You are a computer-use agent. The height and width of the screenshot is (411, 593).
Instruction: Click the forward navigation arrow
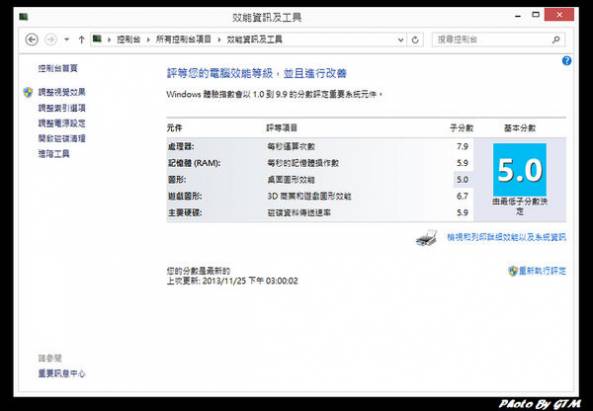click(x=51, y=39)
